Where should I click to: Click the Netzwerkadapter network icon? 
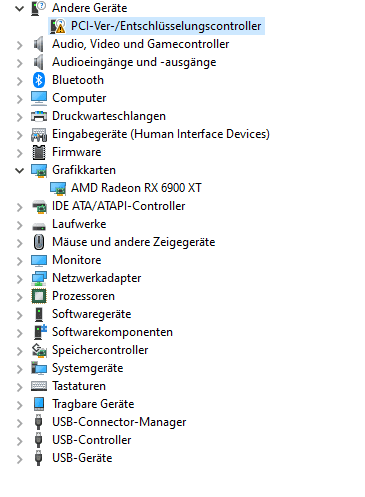pyautogui.click(x=39, y=278)
